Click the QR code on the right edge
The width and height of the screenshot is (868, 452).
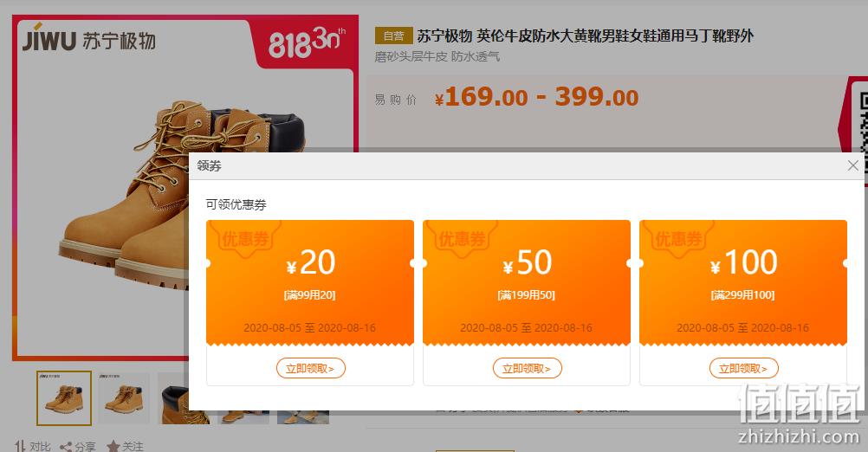[x=863, y=120]
